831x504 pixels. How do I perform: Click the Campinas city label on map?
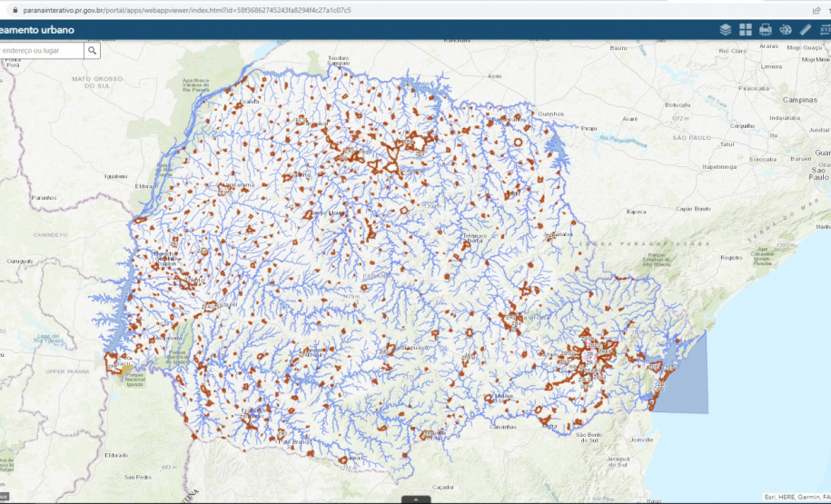[x=800, y=99]
